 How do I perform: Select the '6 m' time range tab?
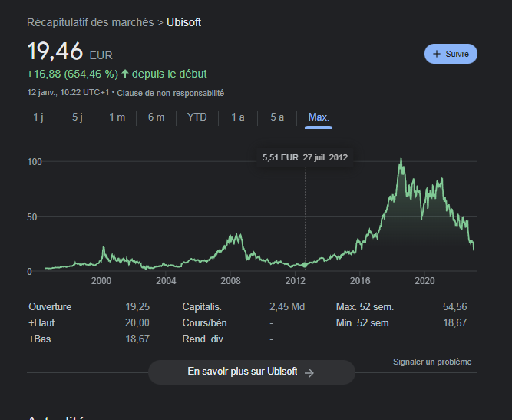[156, 117]
